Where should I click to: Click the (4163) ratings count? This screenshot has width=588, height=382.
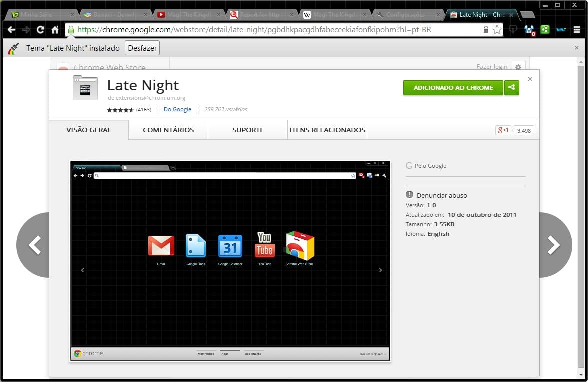click(x=143, y=110)
